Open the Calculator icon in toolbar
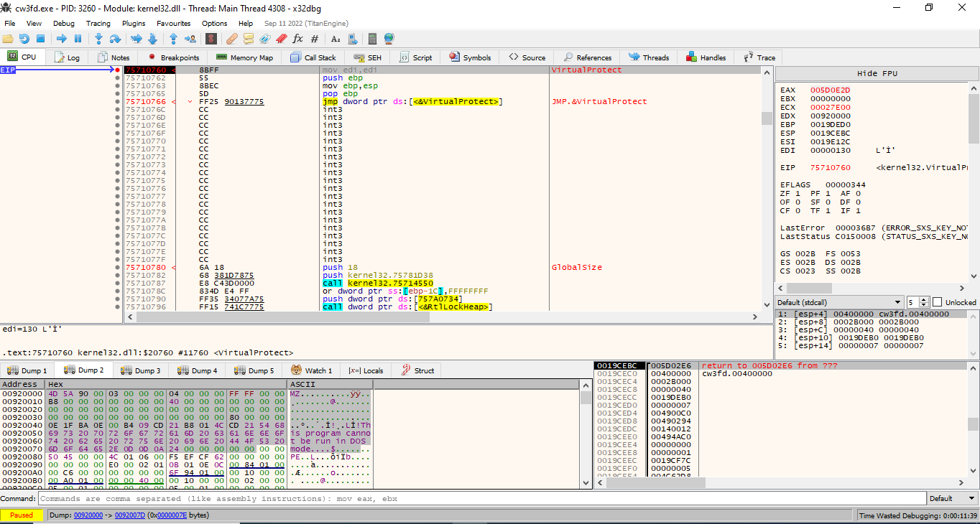Screen dimensions: 980x524 point(372,39)
